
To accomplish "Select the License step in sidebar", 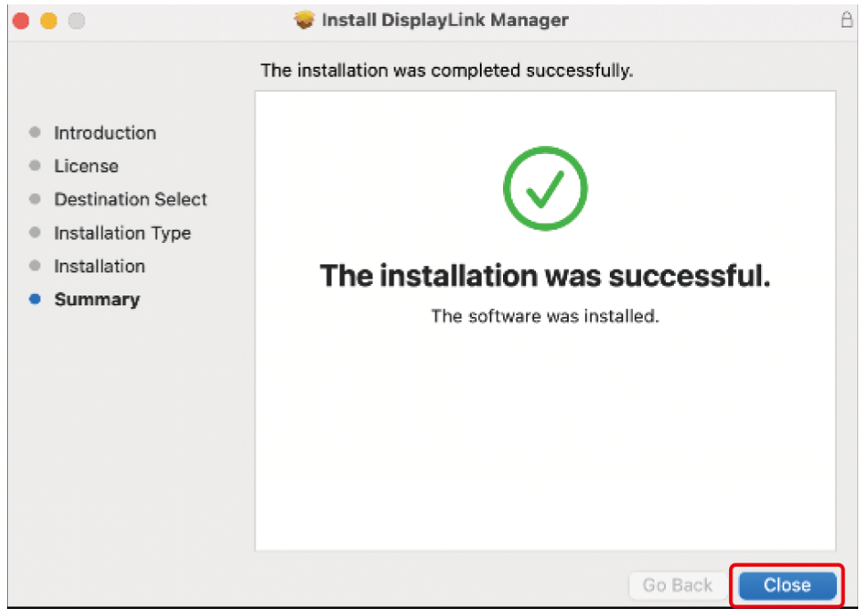I will tap(85, 166).
